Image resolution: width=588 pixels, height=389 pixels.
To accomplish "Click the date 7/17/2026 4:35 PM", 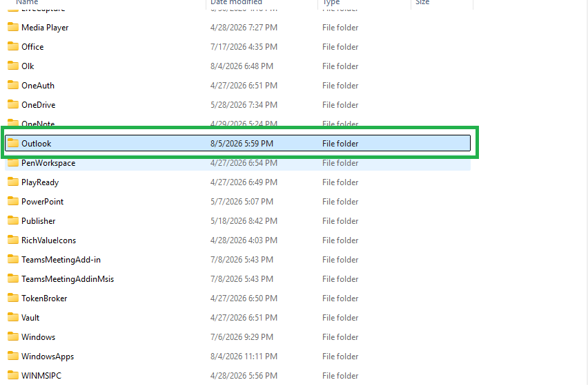I will point(244,46).
